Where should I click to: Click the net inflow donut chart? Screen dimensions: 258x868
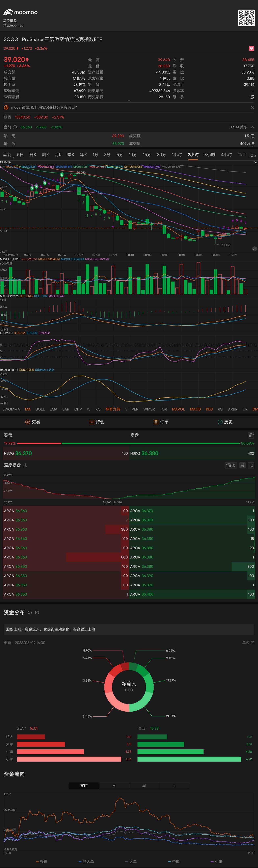[x=129, y=687]
